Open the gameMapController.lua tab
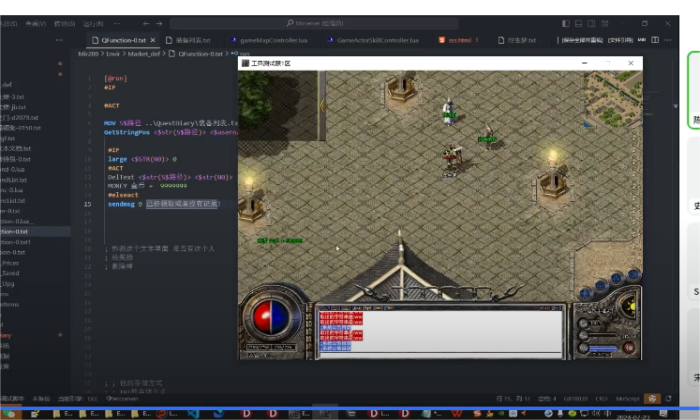Image resolution: width=700 pixels, height=420 pixels. click(x=273, y=40)
